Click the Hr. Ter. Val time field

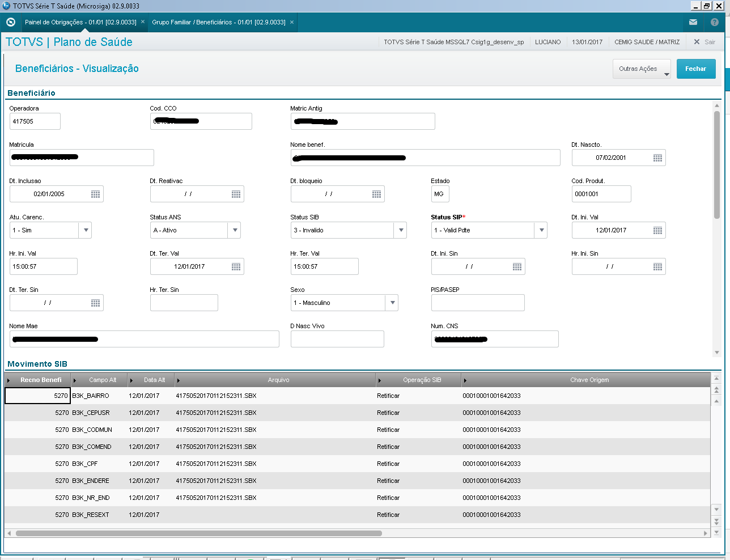pos(325,266)
